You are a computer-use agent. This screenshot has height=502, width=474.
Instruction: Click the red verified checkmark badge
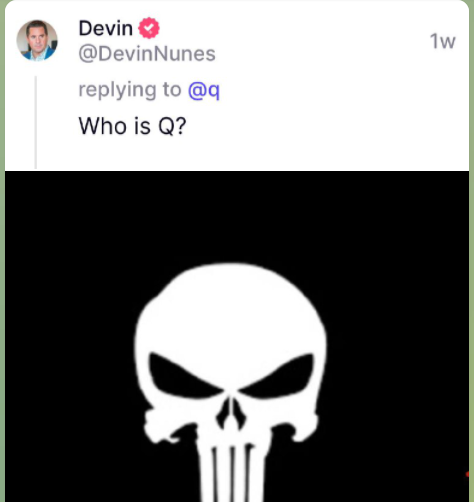tap(149, 28)
